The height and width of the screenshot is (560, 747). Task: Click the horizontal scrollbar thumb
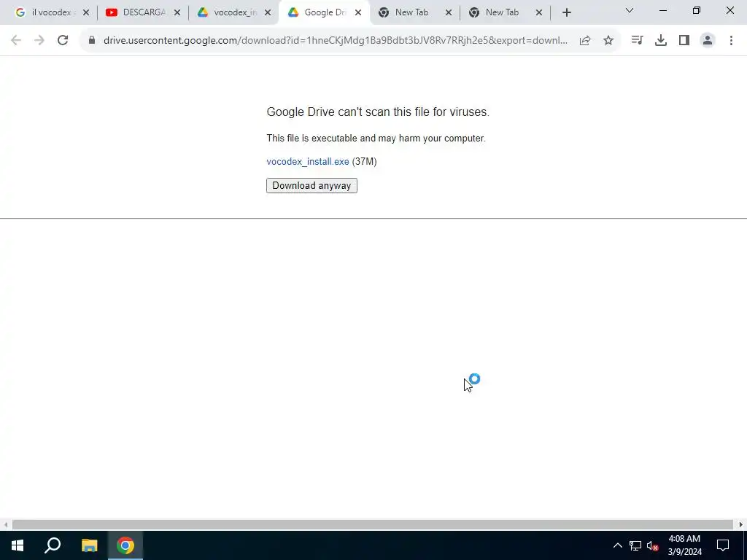[x=373, y=525]
